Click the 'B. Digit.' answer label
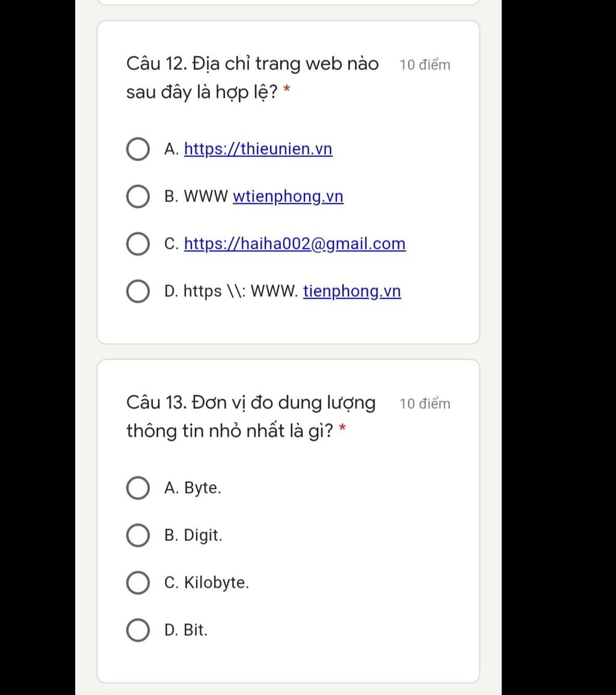Viewport: 616px width, 695px height. (193, 536)
